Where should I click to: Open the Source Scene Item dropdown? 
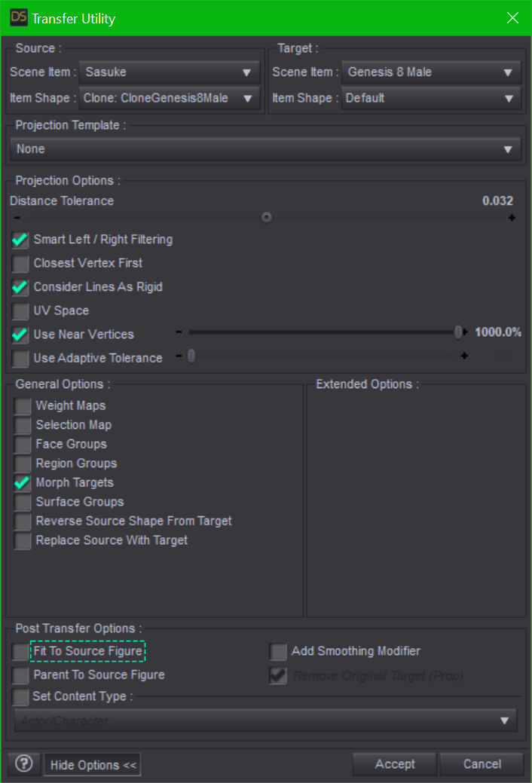(170, 73)
